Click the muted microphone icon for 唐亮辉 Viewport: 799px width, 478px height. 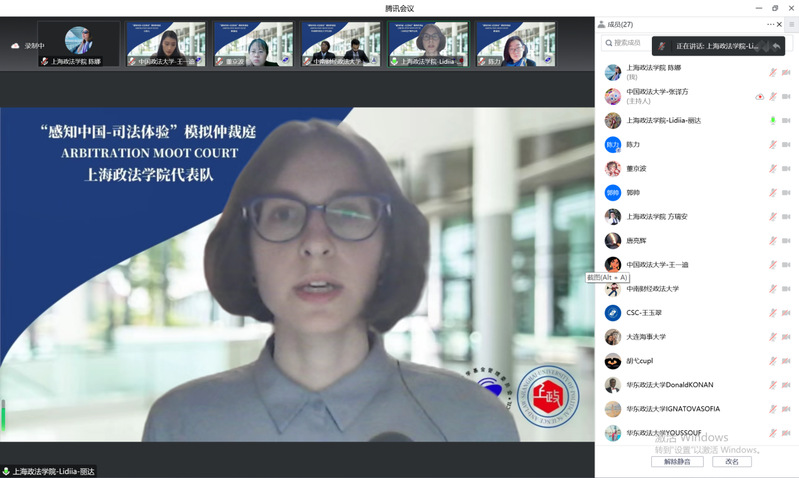[772, 241]
